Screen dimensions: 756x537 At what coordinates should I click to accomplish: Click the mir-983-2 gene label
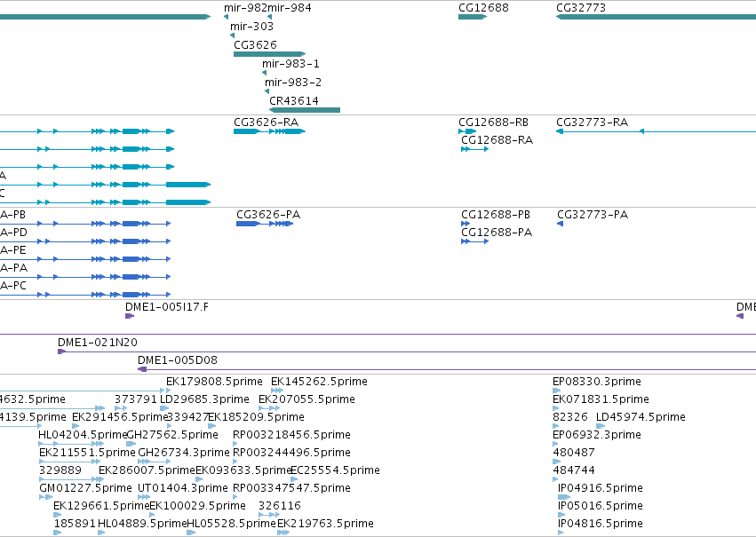click(x=293, y=82)
